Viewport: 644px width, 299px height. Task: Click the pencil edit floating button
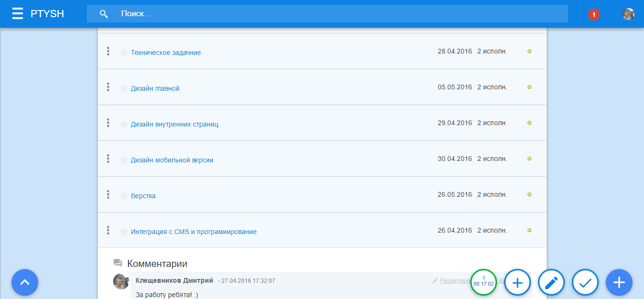[551, 282]
